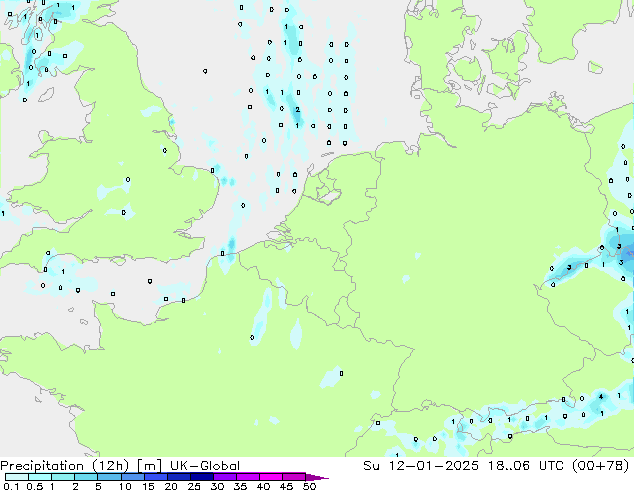Click the 25–30 dark navy legend swatch
634x490 pixels.
pyautogui.click(x=201, y=477)
